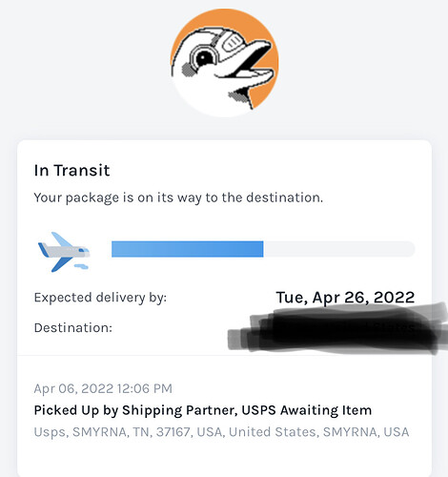Screen dimensions: 448x477
Task: Click the Apr 06, 2022 12:06 PM timestamp
Action: (x=103, y=388)
